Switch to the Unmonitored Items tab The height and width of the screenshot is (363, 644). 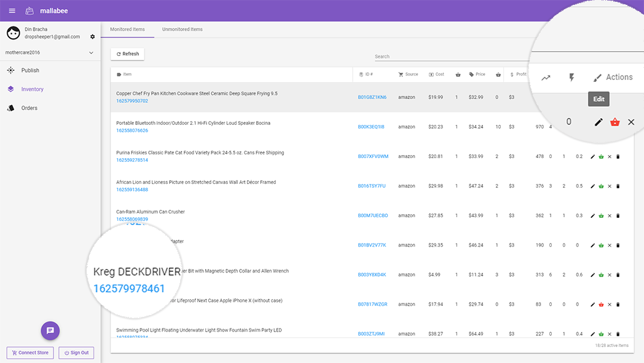click(x=182, y=29)
